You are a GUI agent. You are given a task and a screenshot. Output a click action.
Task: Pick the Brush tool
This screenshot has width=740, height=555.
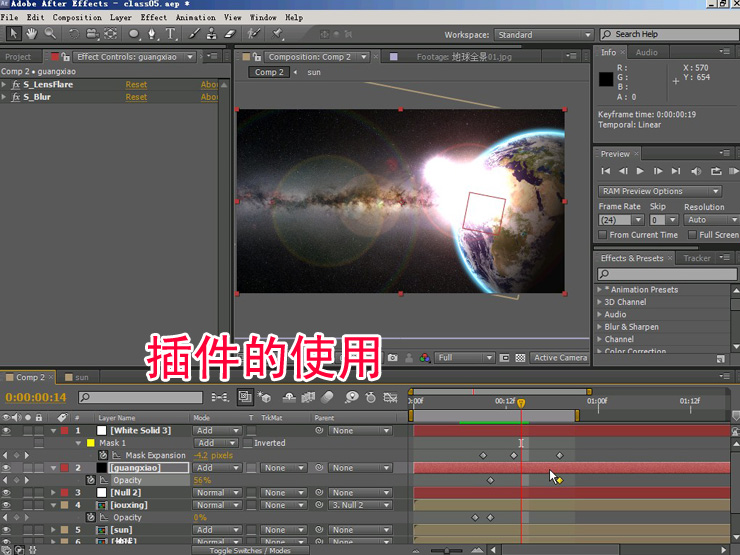pos(194,34)
